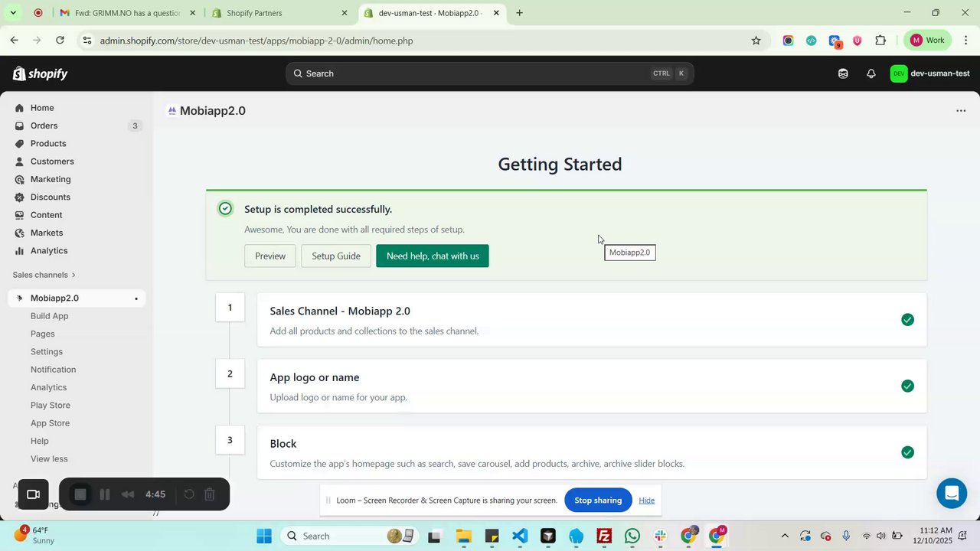Toggle the Loom camera icon
The height and width of the screenshot is (551, 980).
33,494
